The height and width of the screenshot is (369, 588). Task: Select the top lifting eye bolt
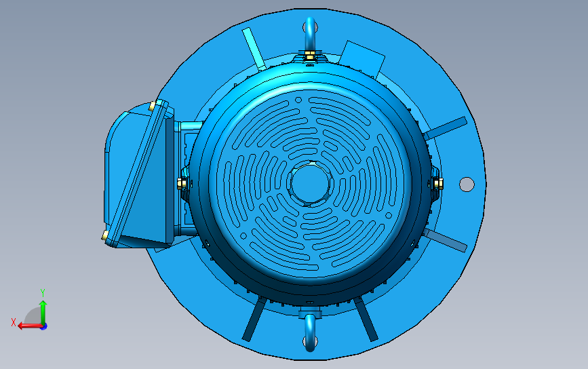coord(310,35)
